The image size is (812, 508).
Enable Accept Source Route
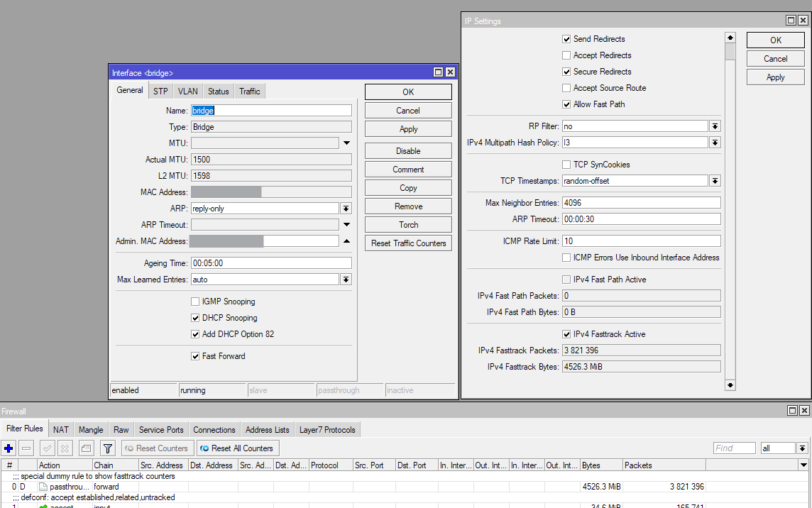(x=566, y=88)
